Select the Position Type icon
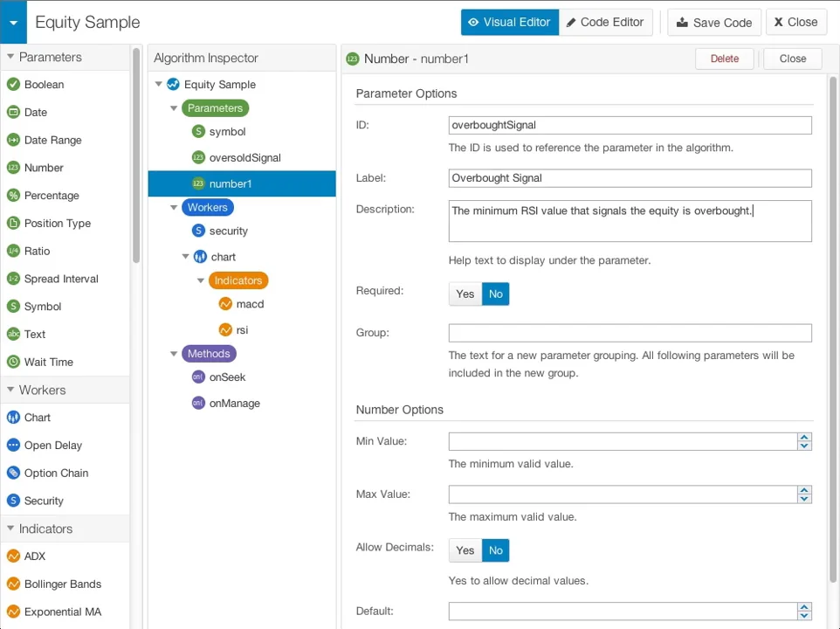Viewport: 840px width, 629px height. point(13,223)
